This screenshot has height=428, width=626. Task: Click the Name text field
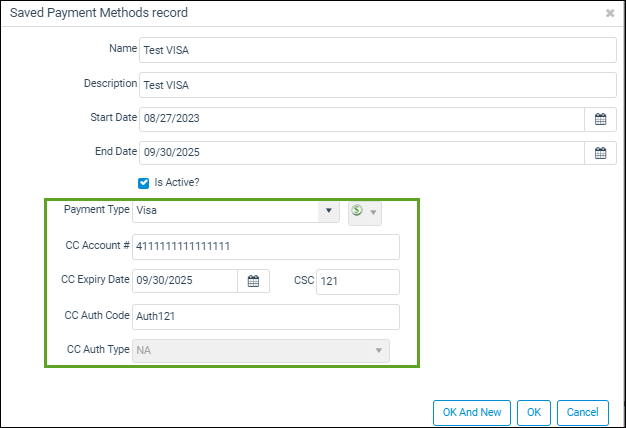[x=376, y=50]
